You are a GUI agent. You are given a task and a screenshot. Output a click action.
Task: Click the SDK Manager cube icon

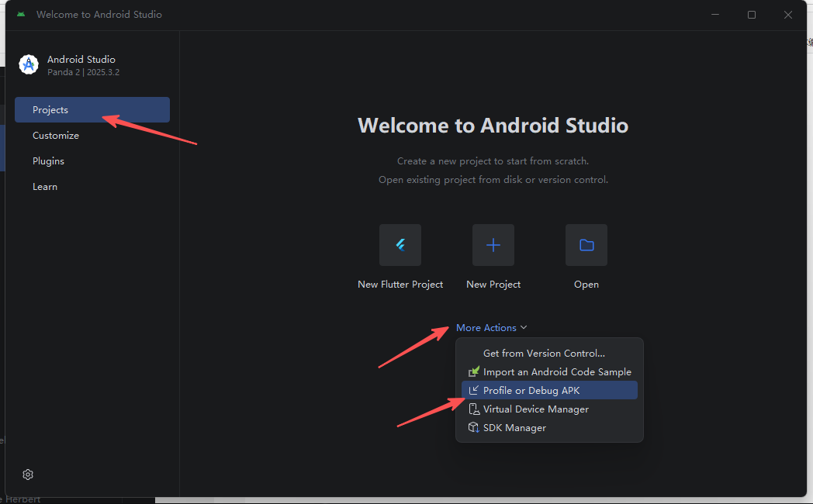point(474,427)
